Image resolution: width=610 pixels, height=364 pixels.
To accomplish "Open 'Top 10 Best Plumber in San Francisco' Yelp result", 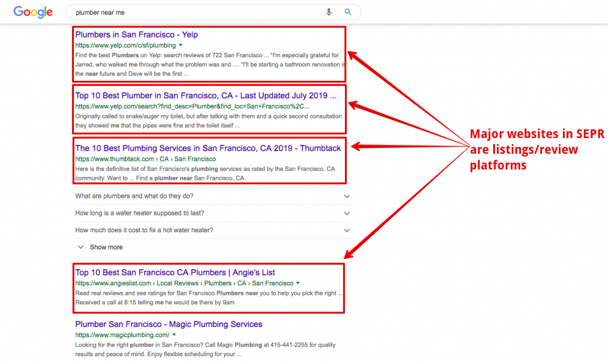I will click(206, 96).
